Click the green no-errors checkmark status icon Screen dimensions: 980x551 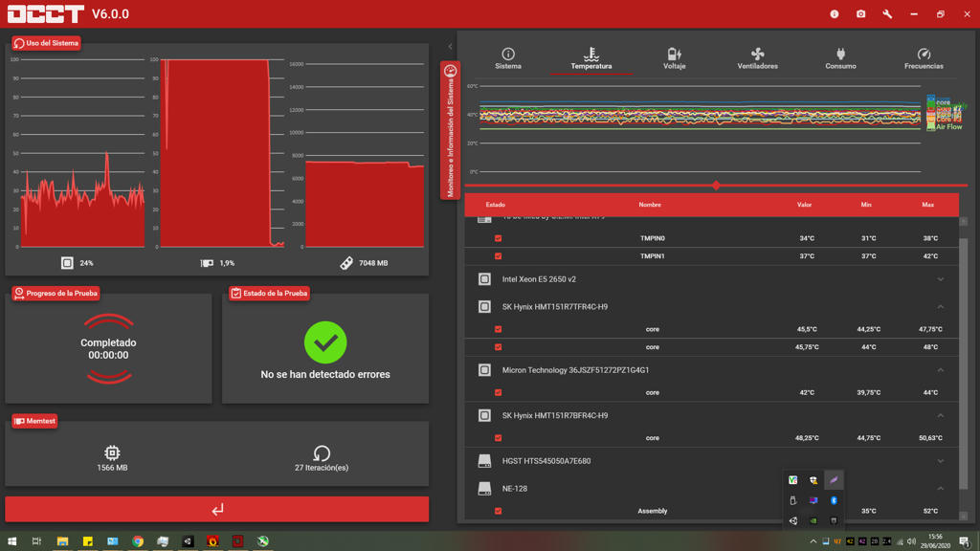coord(325,342)
